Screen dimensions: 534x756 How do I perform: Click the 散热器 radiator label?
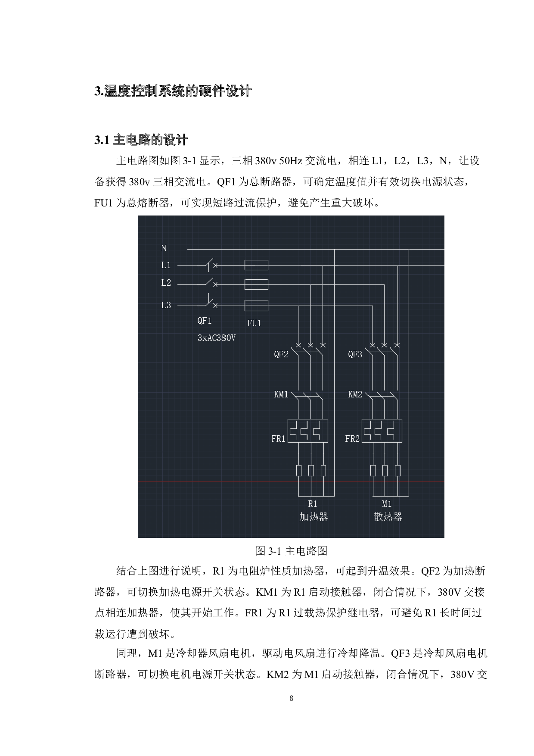388,517
